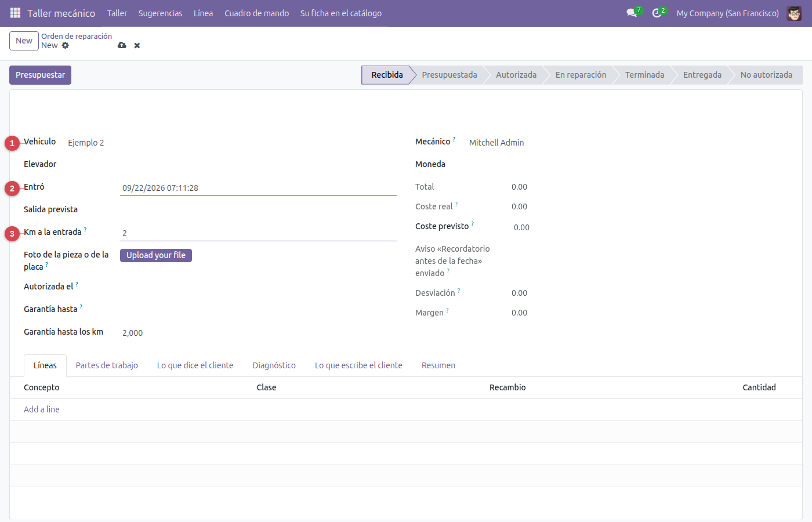The image size is (812, 522).
Task: Discard changes with the X icon
Action: click(x=137, y=45)
